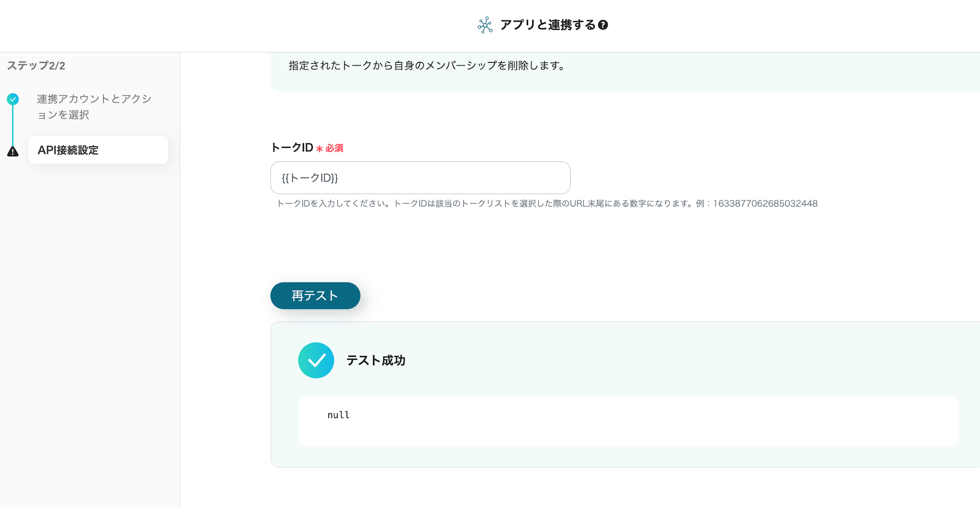Click the warning triangle icon beside API接続設定

(x=13, y=151)
